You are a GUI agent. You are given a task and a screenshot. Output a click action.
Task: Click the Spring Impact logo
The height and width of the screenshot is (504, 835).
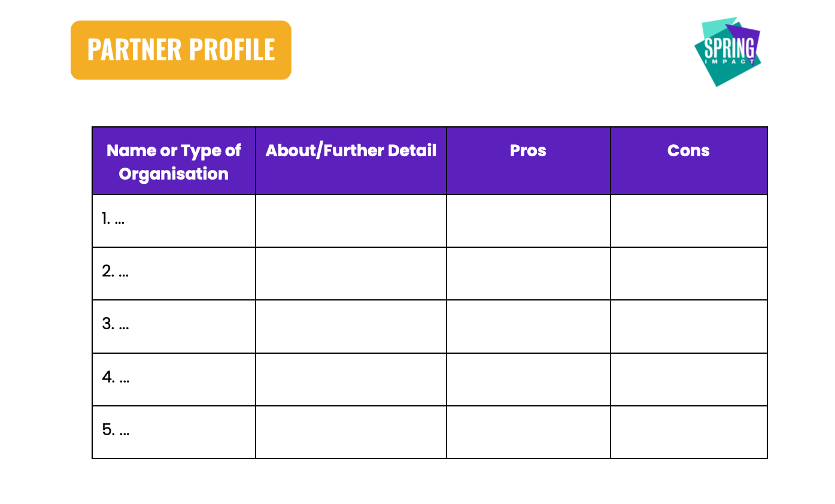[727, 51]
